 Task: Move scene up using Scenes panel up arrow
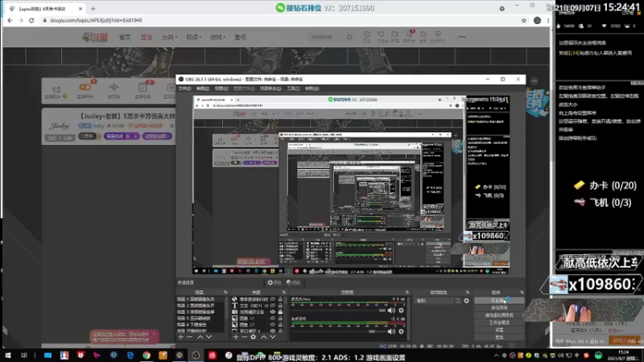pos(200,336)
